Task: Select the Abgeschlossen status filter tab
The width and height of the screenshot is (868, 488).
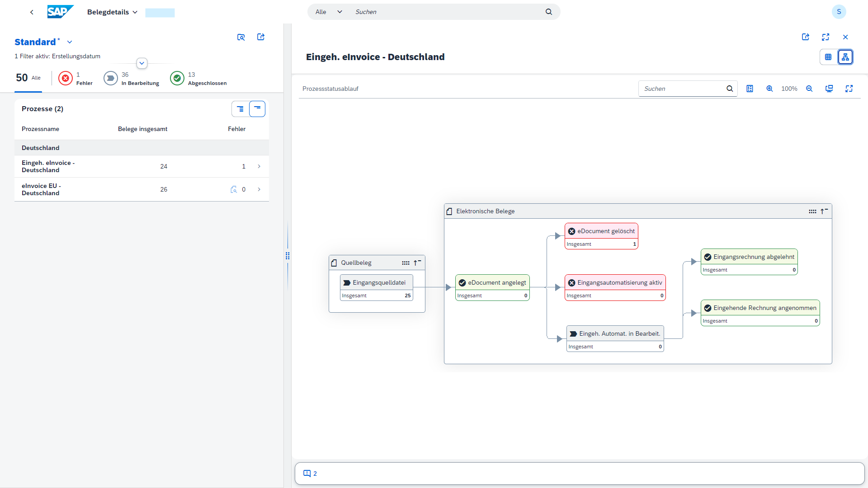Action: tap(198, 78)
